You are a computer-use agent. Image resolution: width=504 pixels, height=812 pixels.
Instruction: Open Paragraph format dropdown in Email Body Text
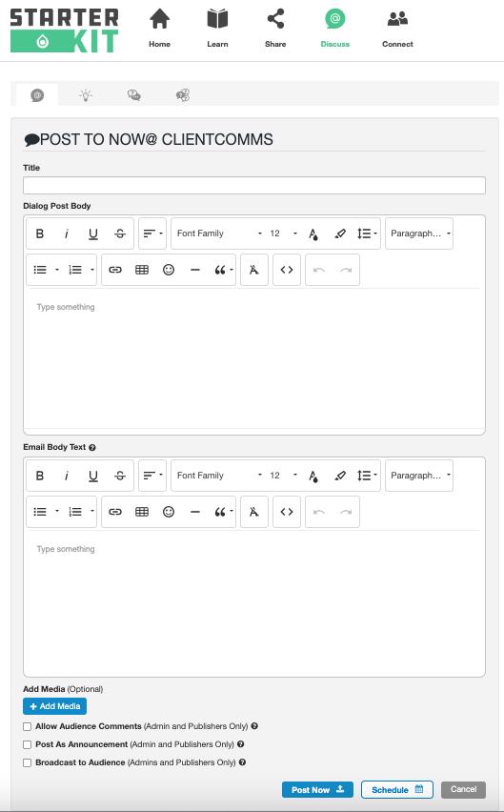(x=419, y=476)
